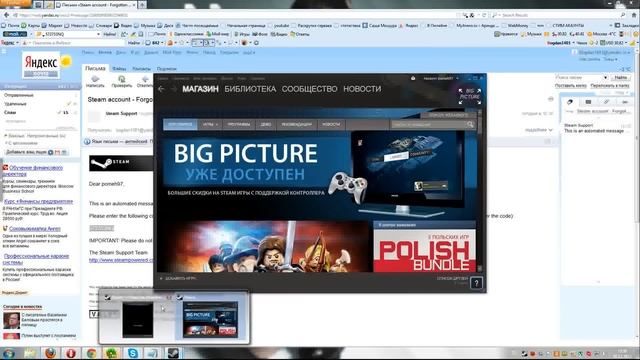Open Opera from the taskbar
Screen dimensions: 640x360
point(71,353)
